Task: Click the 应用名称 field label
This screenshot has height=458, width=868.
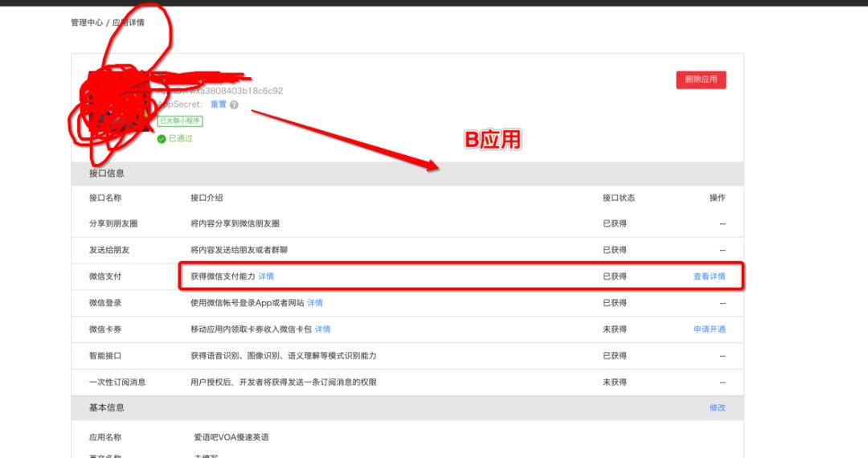Action: pos(105,437)
